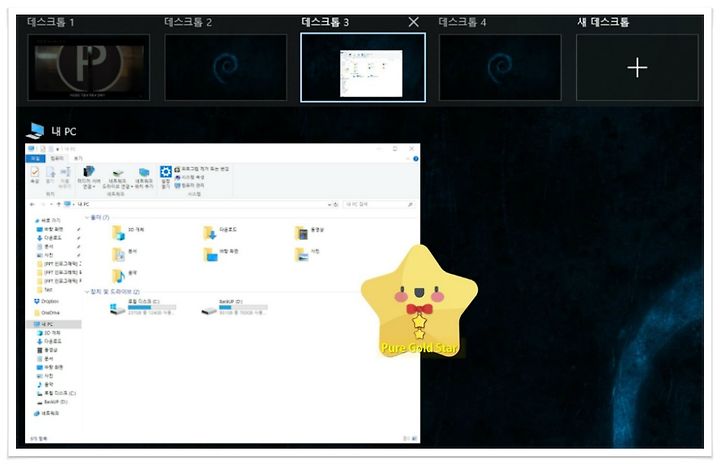Select 로컬 디스크 (C:) in navigation pane
720x464 pixels.
click(56, 393)
